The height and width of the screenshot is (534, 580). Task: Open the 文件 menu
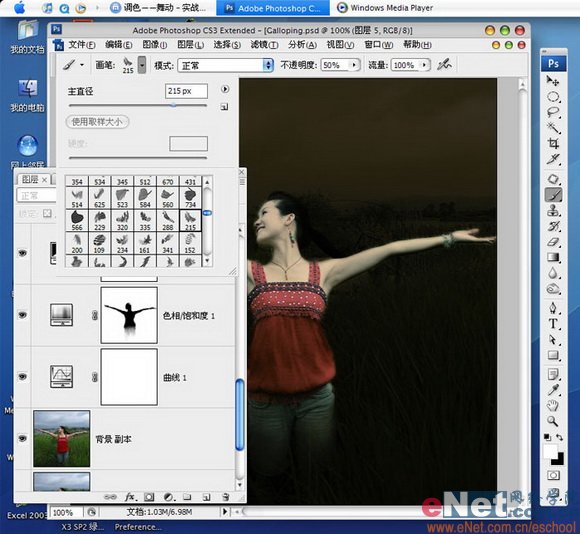point(82,45)
